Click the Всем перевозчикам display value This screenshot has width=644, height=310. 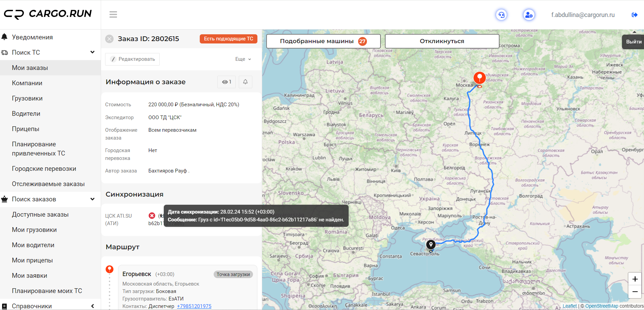(x=172, y=130)
